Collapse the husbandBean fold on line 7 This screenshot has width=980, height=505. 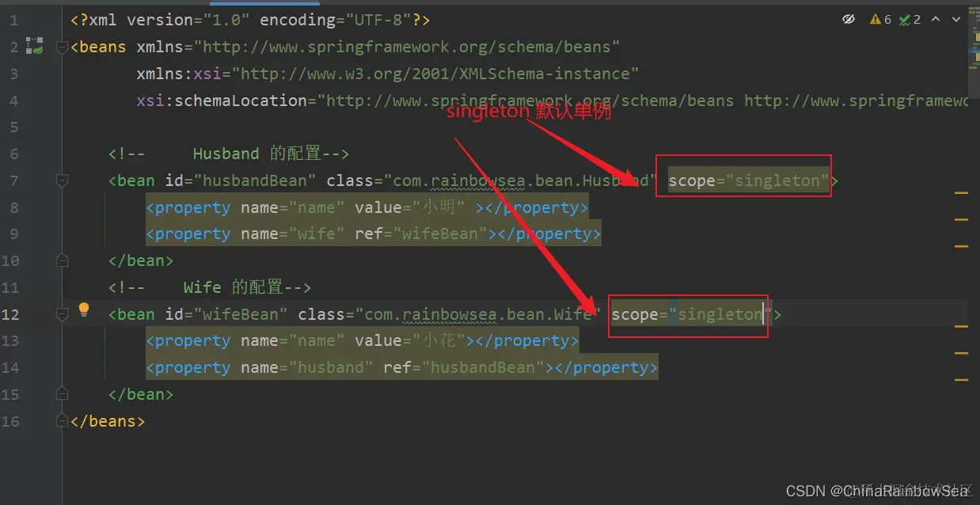click(x=62, y=181)
